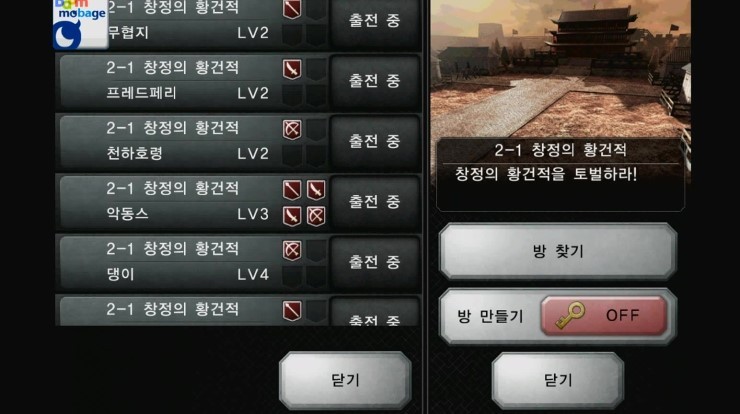Click the bow icon in 댕이 row
The image size is (740, 414).
[292, 251]
